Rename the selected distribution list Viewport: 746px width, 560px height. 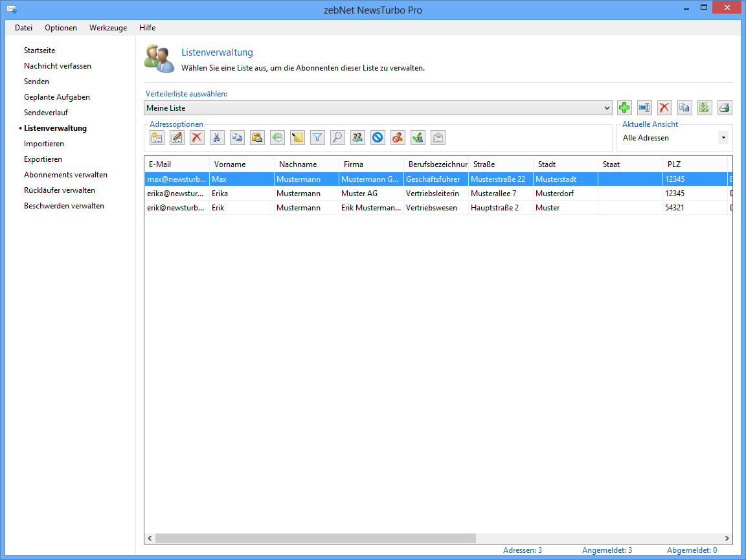[644, 107]
